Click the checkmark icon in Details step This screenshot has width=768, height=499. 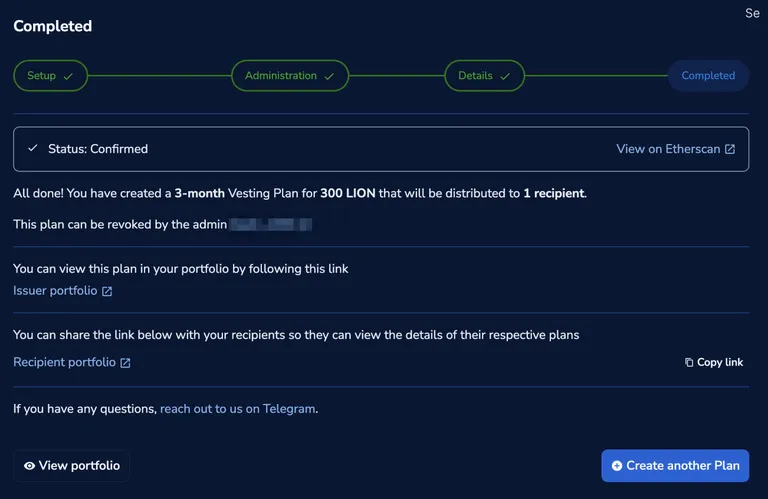505,76
